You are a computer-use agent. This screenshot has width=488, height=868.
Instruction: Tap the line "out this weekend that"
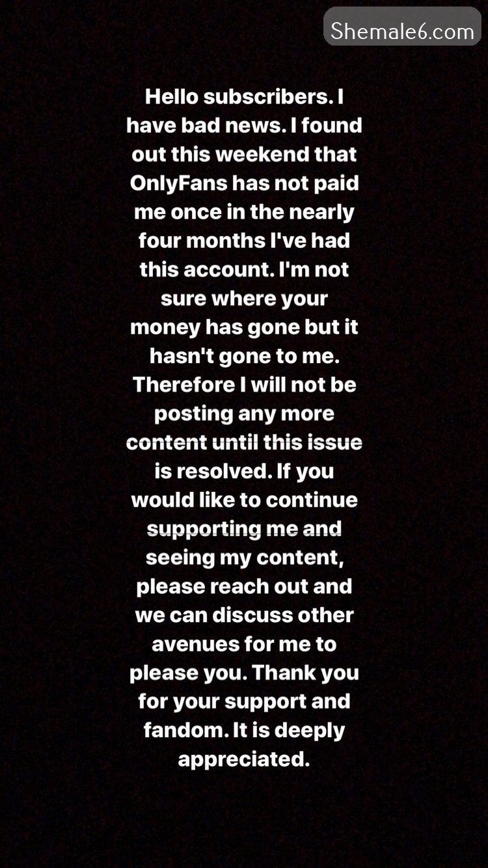click(244, 154)
